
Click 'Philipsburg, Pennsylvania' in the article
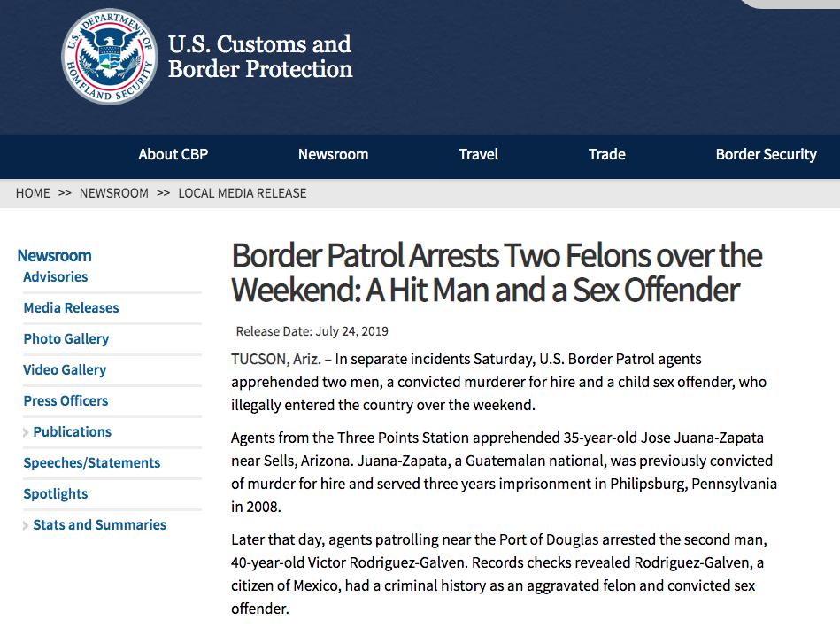pyautogui.click(x=693, y=484)
